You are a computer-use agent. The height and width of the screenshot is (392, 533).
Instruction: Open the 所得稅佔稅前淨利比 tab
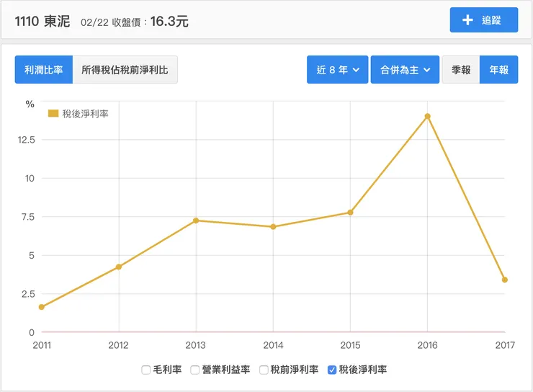pyautogui.click(x=125, y=70)
